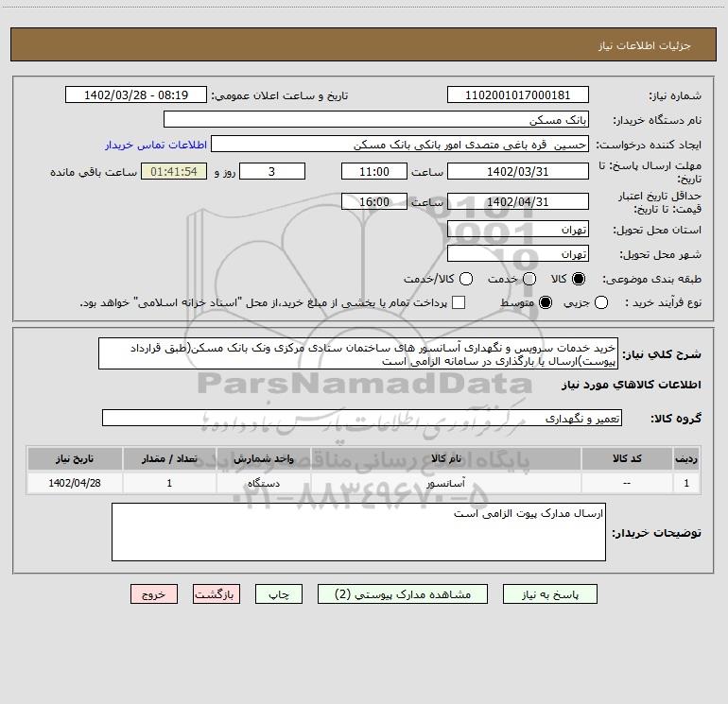Click the general description text box

click(x=358, y=353)
